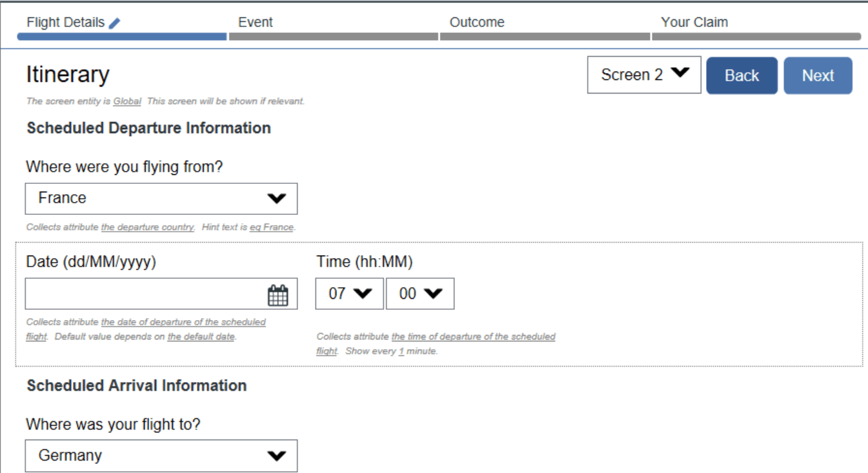Click the dropdown arrow on the Germany field
Viewport: 868px width, 473px height.
pyautogui.click(x=277, y=456)
